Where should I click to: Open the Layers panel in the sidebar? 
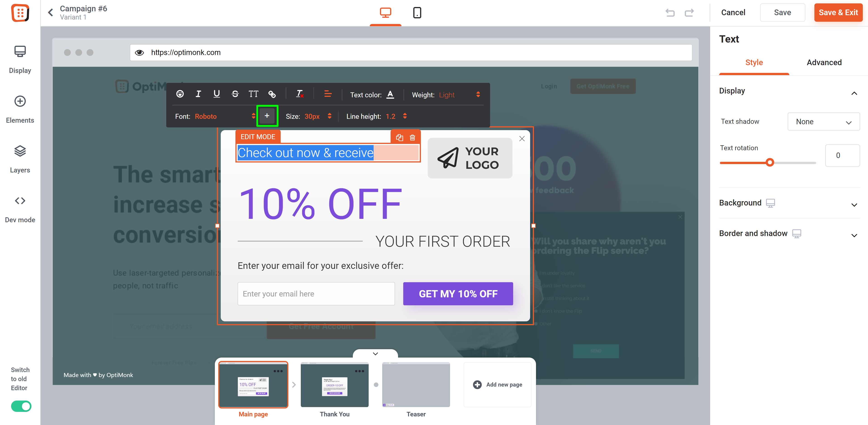[20, 159]
